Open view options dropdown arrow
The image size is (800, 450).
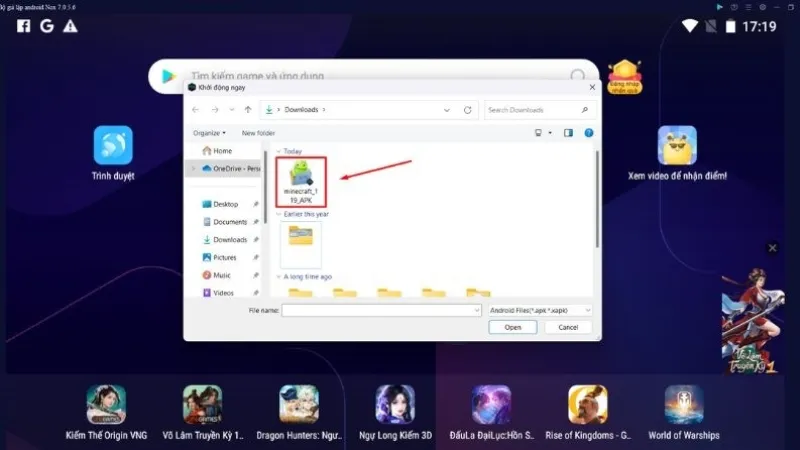point(550,133)
